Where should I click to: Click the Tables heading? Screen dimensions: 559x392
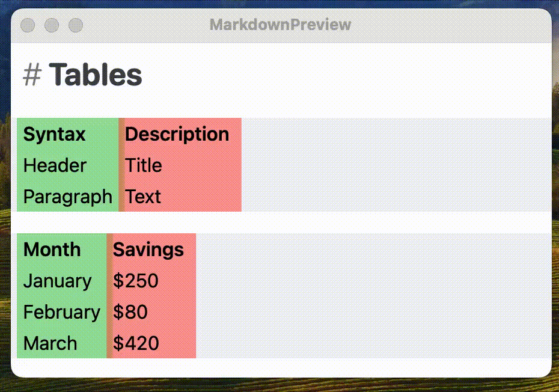click(x=96, y=75)
